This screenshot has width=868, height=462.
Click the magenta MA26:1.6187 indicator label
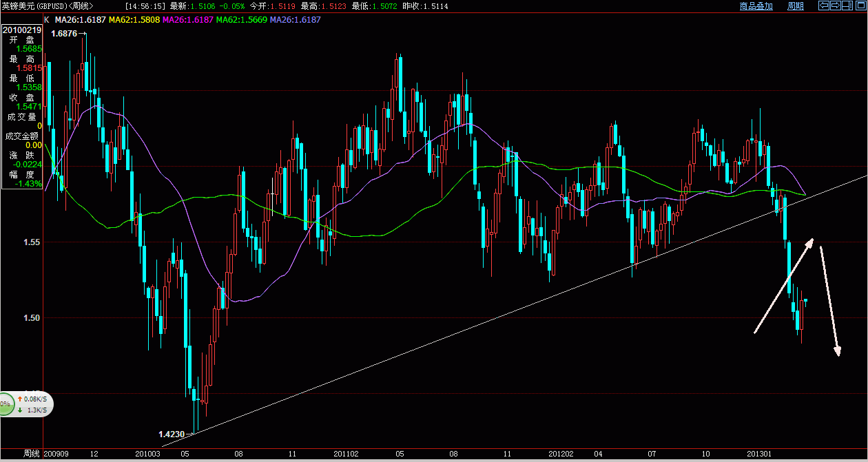pos(188,20)
